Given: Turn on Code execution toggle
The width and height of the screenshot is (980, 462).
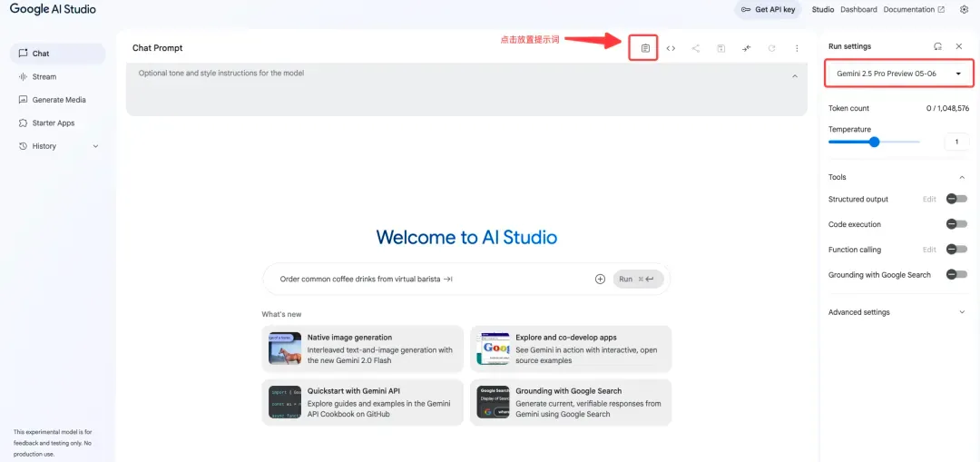Looking at the screenshot, I should pyautogui.click(x=956, y=224).
